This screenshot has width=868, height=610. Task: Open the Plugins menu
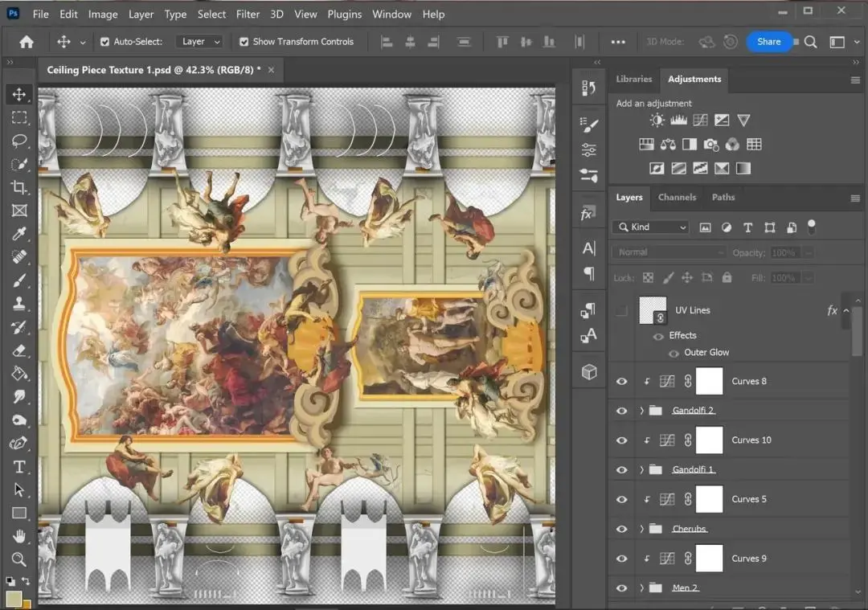tap(344, 14)
